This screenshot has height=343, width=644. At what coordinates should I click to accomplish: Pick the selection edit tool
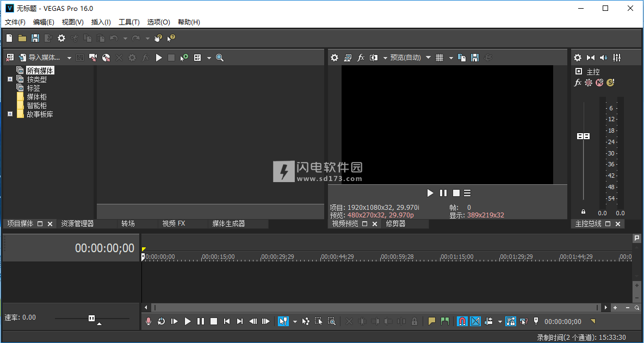[318, 321]
